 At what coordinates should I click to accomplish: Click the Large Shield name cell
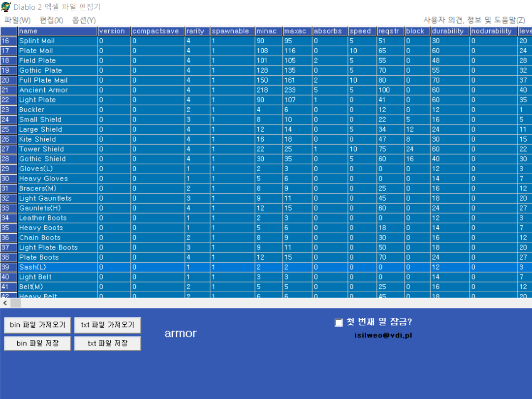tap(58, 129)
